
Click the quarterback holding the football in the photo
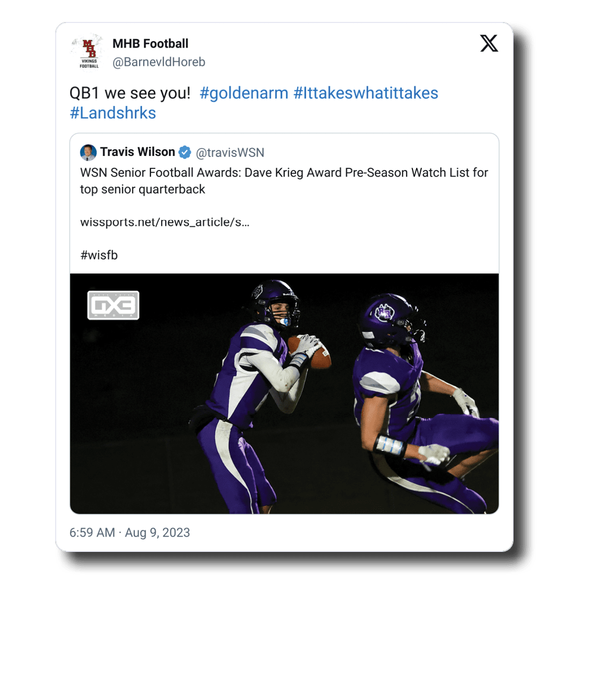tap(256, 381)
